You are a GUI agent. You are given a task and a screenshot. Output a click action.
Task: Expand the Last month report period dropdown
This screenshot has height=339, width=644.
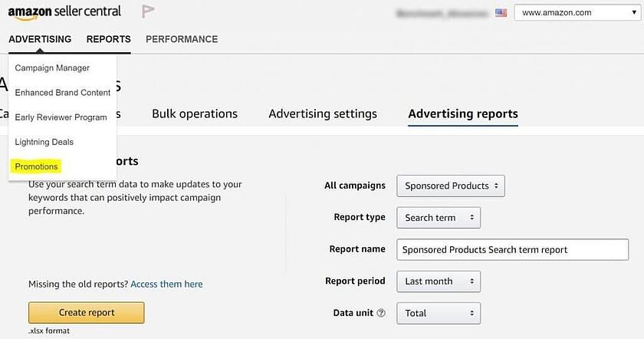point(439,281)
